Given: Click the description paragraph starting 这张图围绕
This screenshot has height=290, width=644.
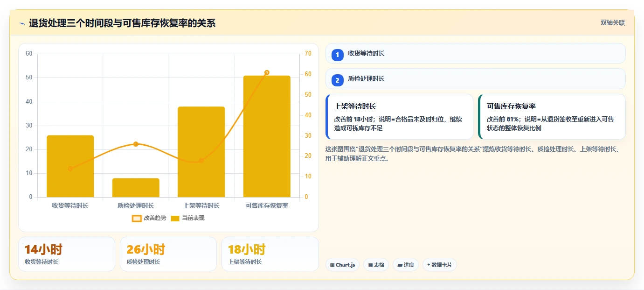Looking at the screenshot, I should (x=474, y=154).
